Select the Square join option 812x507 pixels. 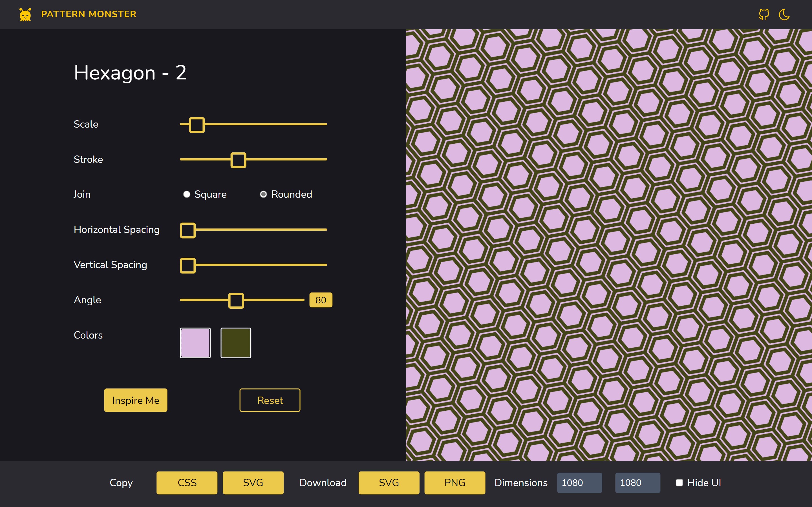click(x=187, y=194)
